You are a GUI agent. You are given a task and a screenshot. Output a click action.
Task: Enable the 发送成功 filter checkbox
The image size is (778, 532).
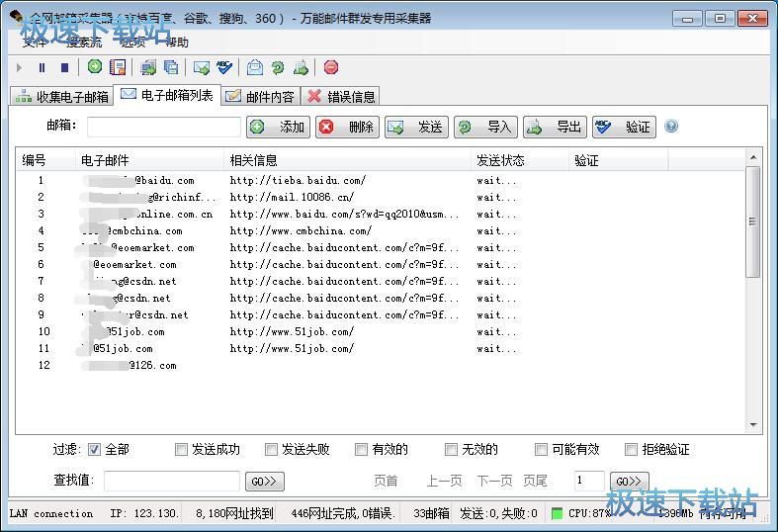[x=181, y=450]
